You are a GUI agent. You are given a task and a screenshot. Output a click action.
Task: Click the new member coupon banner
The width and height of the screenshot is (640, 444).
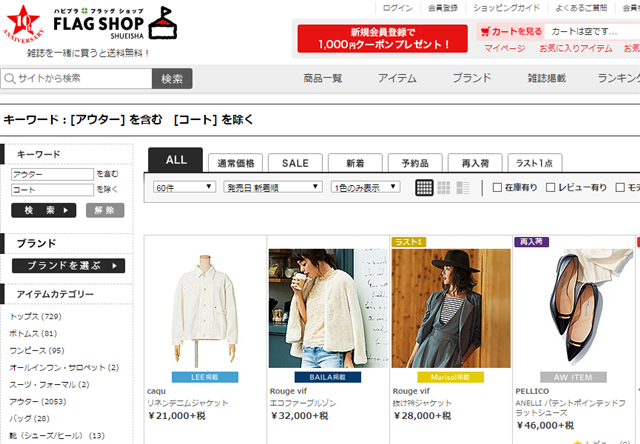click(383, 39)
